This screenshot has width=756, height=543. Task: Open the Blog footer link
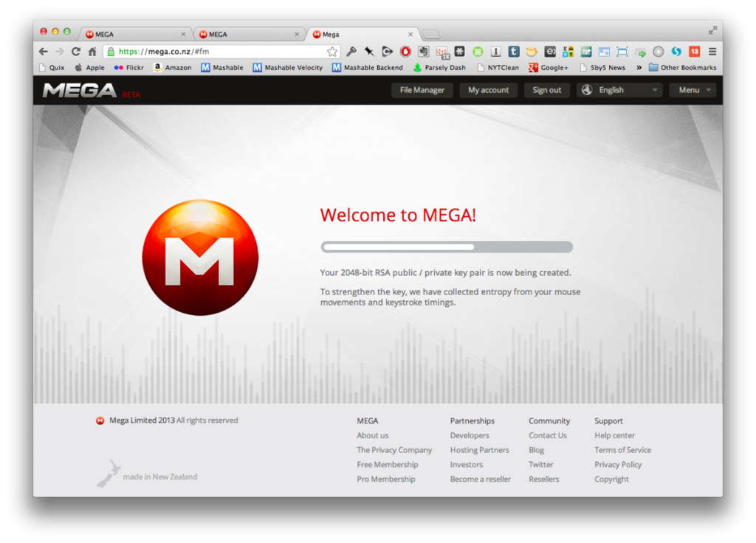(536, 450)
